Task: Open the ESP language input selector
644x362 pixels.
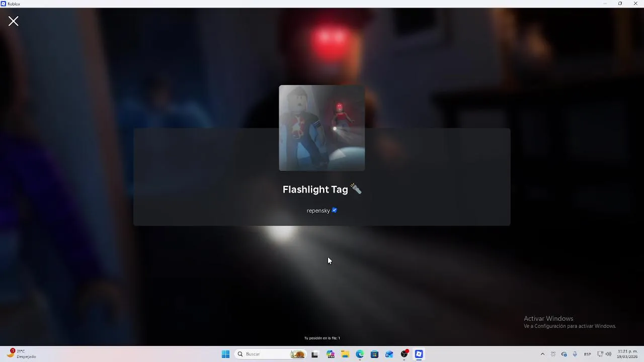Action: 588,354
